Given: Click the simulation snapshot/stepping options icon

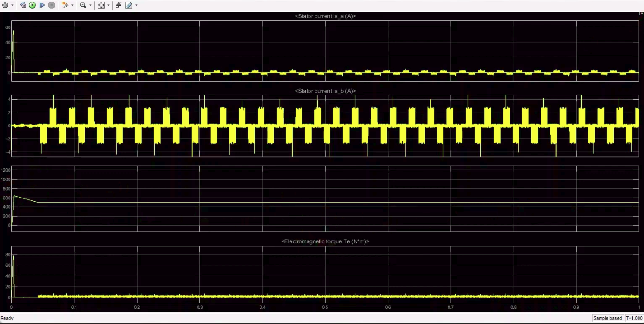Looking at the screenshot, I should pyautogui.click(x=23, y=5).
